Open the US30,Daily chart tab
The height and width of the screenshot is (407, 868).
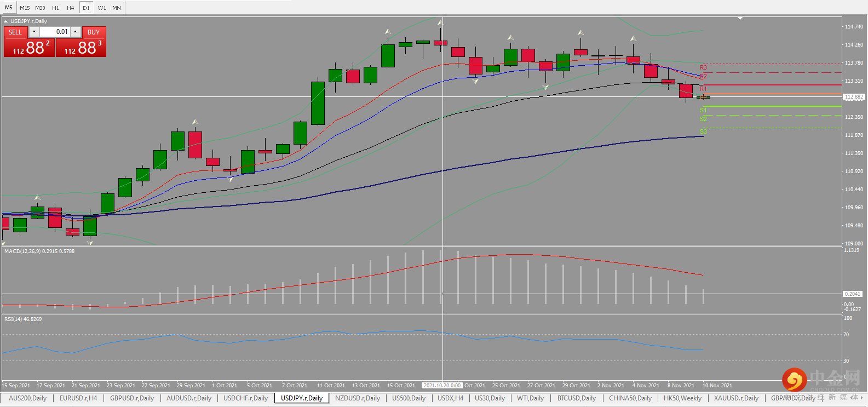tap(490, 398)
